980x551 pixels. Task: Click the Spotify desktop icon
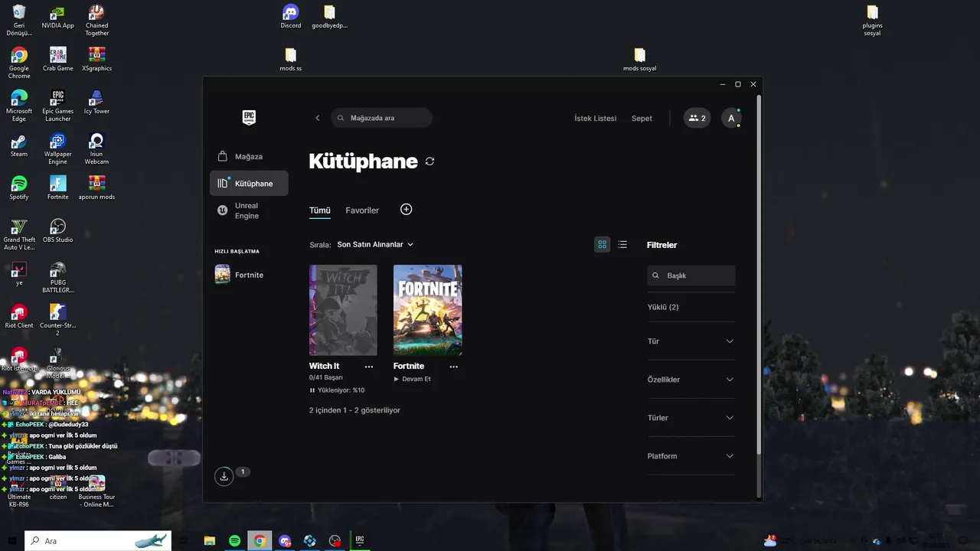[x=19, y=188]
